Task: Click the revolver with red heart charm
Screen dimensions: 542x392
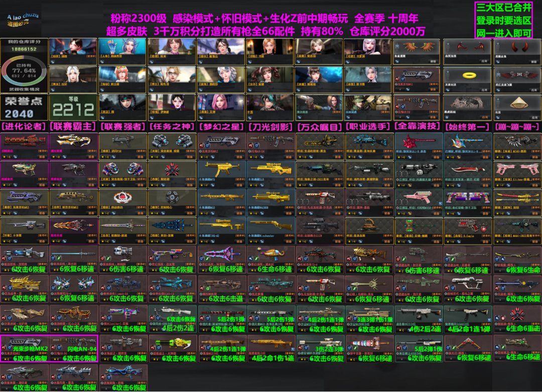Action: tap(468, 231)
